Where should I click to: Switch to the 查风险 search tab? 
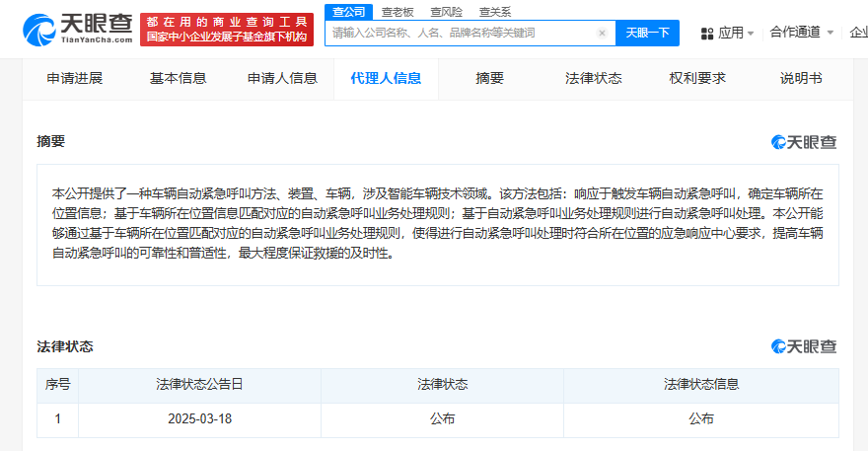click(x=446, y=12)
